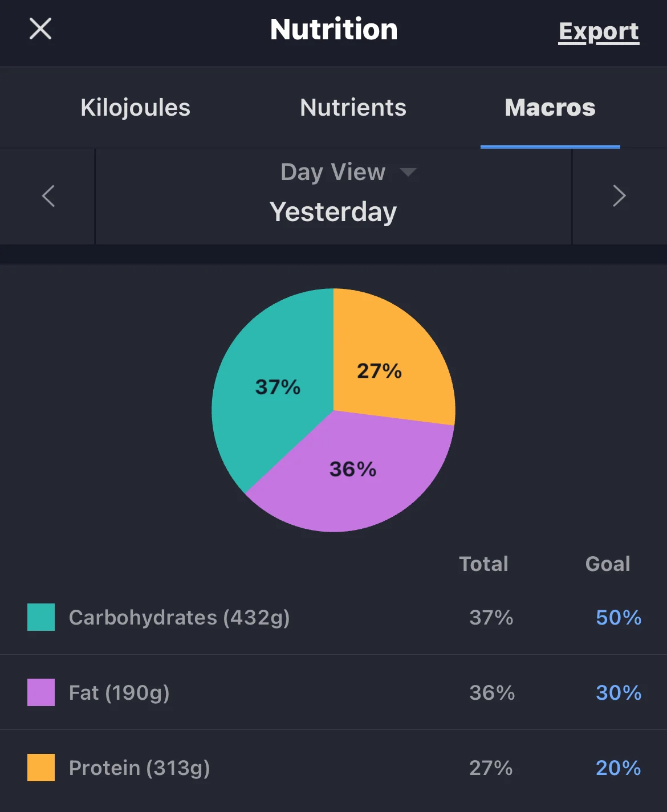The height and width of the screenshot is (812, 667).
Task: Edit the 20% Protein goal
Action: (618, 768)
